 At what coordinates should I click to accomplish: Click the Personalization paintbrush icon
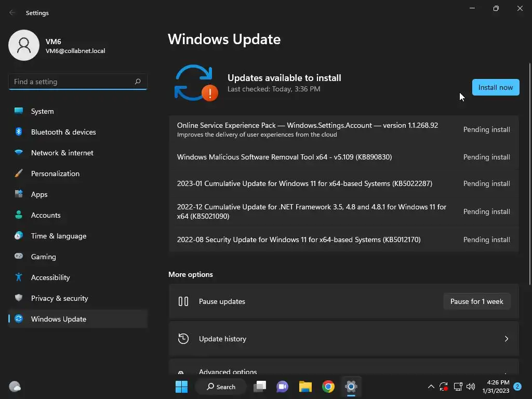pyautogui.click(x=19, y=174)
